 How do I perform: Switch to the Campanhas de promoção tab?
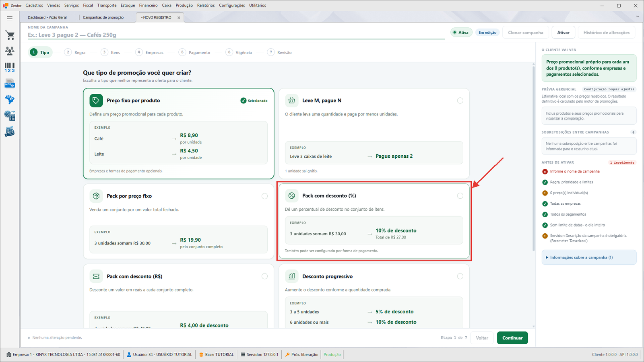click(103, 18)
